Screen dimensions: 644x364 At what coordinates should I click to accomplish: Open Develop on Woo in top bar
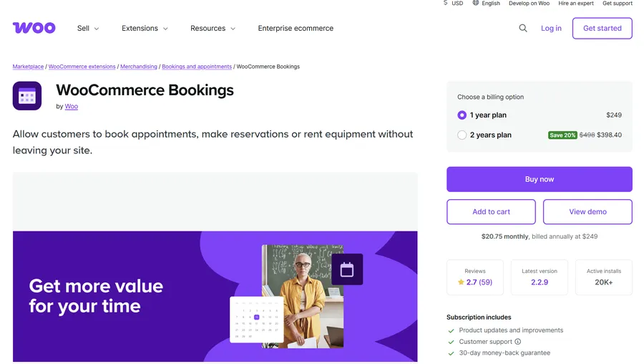click(529, 4)
